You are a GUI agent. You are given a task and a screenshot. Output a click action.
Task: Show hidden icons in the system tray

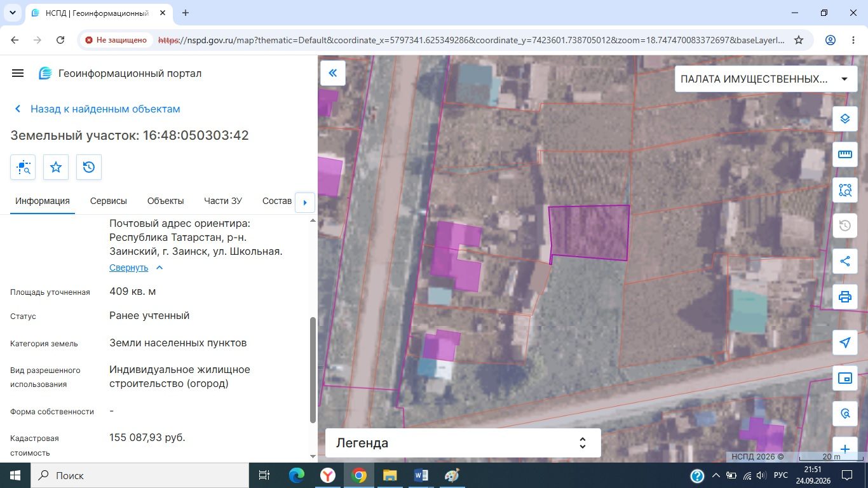tap(716, 475)
